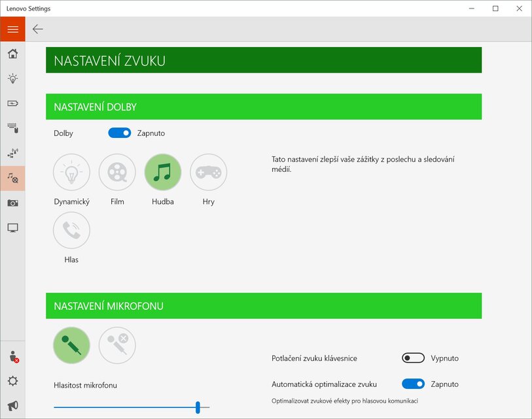Screen dimensions: 532x419
Task: Turn off the Dolby toggle
Action: (x=120, y=133)
